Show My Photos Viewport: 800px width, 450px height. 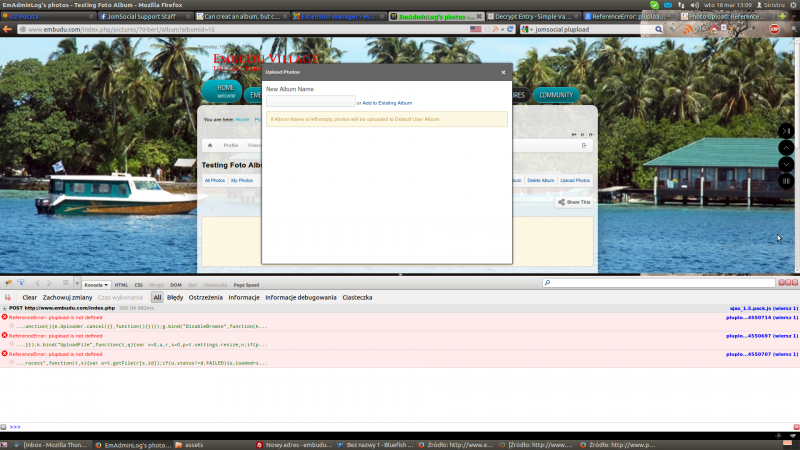[x=242, y=181]
